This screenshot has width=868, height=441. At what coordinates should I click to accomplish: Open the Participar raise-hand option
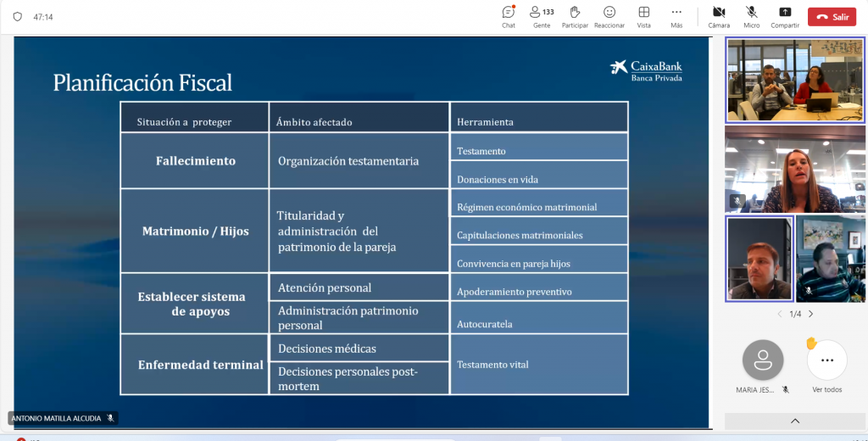[x=575, y=17]
